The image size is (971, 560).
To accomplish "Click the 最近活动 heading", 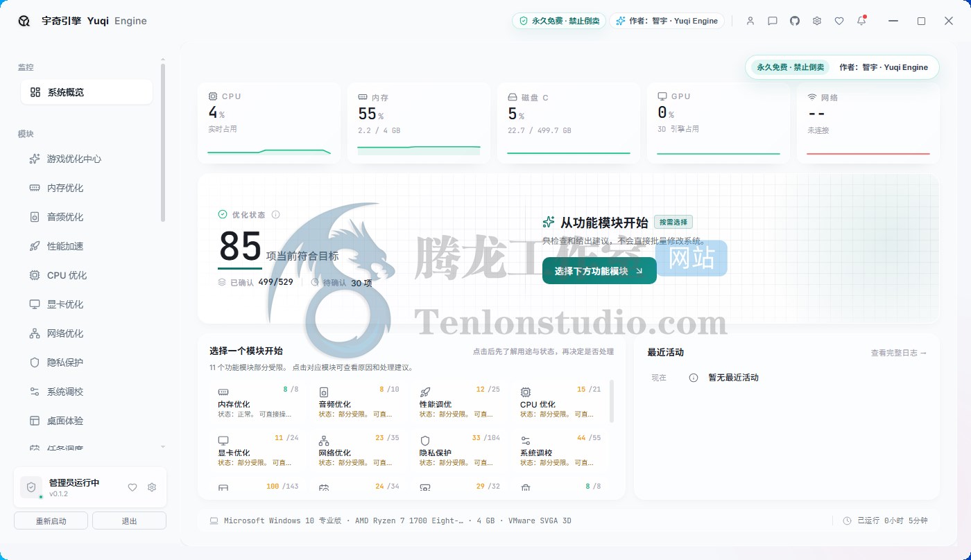I will pyautogui.click(x=665, y=353).
